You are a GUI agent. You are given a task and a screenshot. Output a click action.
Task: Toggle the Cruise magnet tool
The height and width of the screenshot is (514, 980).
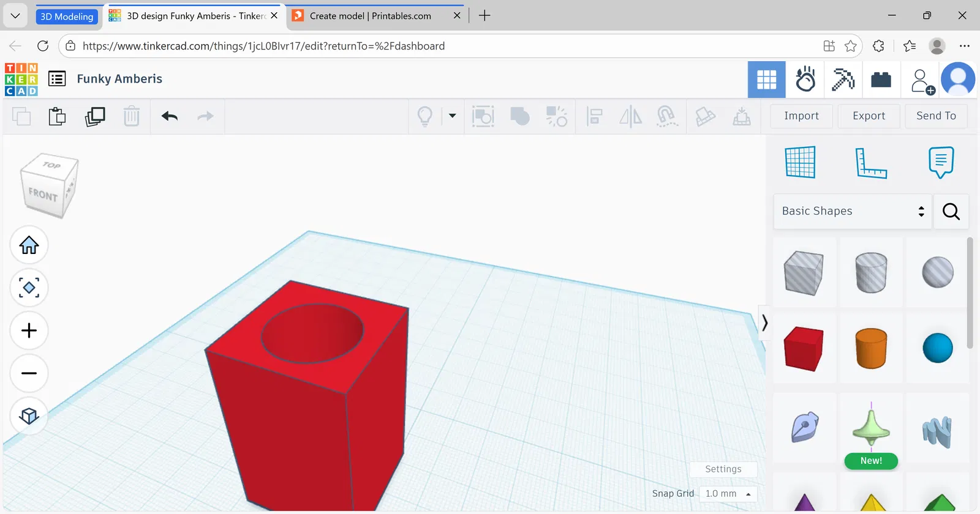(666, 116)
